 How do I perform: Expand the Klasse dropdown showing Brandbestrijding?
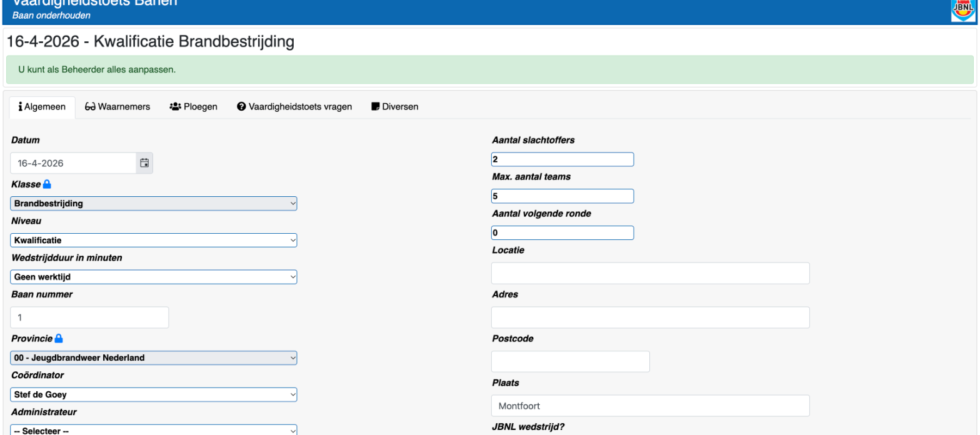[x=154, y=203]
